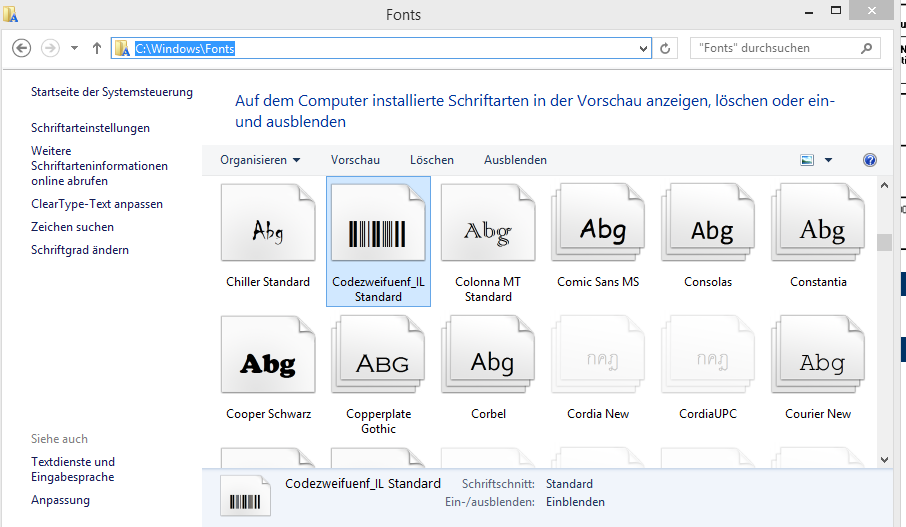Screen dimensions: 906x527
Task: Go forward using the Forward arrow
Action: pos(50,48)
